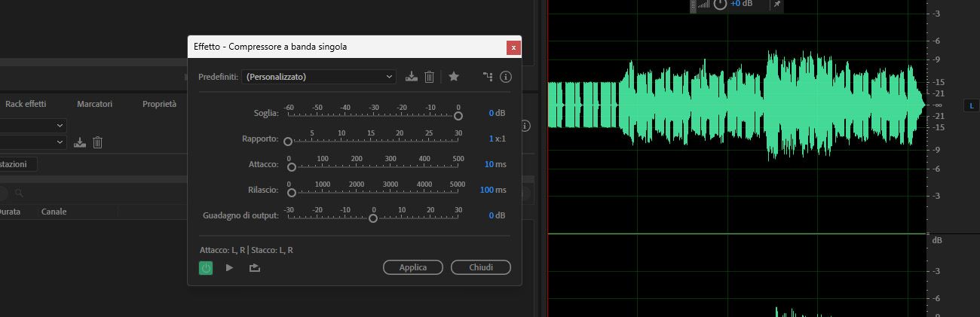Toggle the L channel button on the waveform
The height and width of the screenshot is (317, 980).
point(970,106)
